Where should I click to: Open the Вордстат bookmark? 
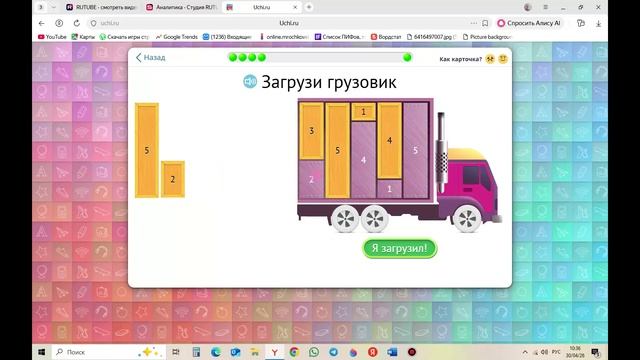[386, 37]
